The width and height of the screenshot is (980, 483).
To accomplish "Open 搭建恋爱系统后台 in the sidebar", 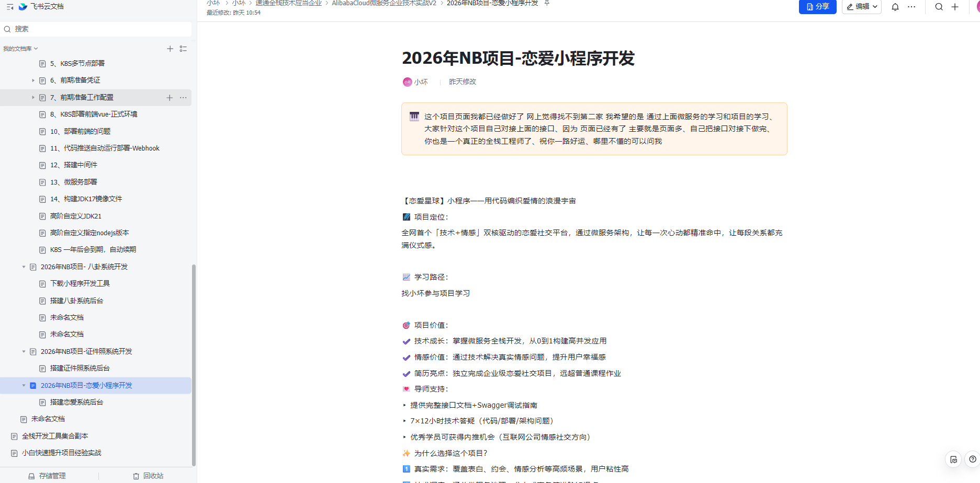I will [x=76, y=402].
